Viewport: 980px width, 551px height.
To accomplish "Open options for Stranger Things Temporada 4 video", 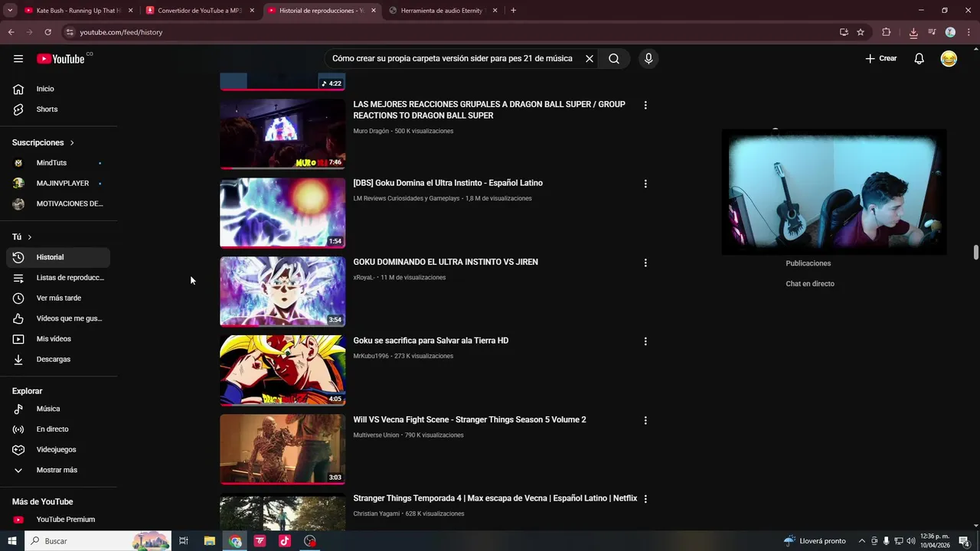I will pyautogui.click(x=645, y=499).
